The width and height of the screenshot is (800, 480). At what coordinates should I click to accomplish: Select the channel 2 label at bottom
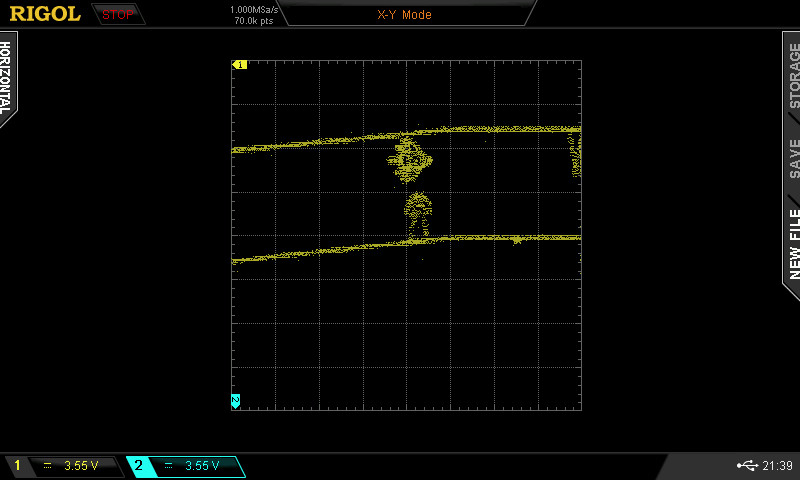(138, 465)
